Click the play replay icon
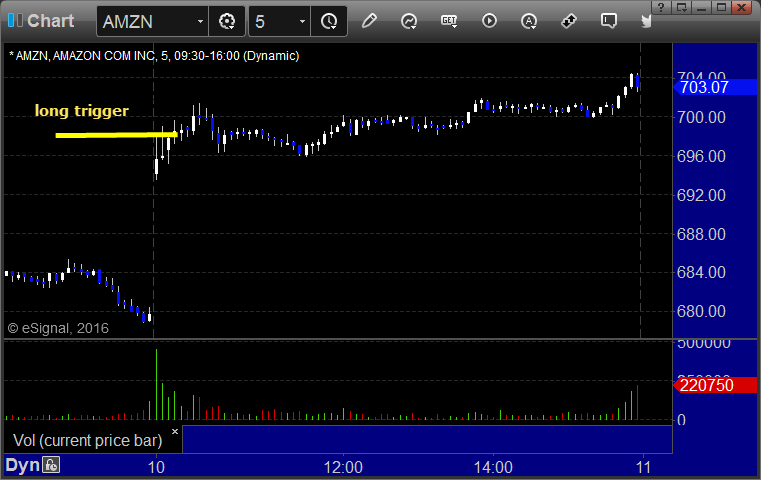 489,21
